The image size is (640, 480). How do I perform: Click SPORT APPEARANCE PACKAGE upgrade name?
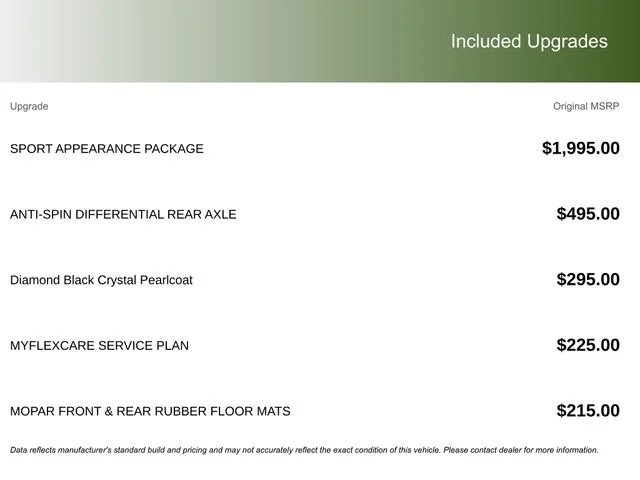107,149
